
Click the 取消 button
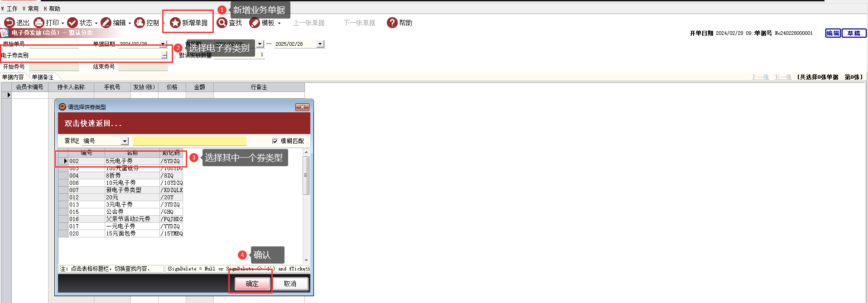(x=290, y=284)
